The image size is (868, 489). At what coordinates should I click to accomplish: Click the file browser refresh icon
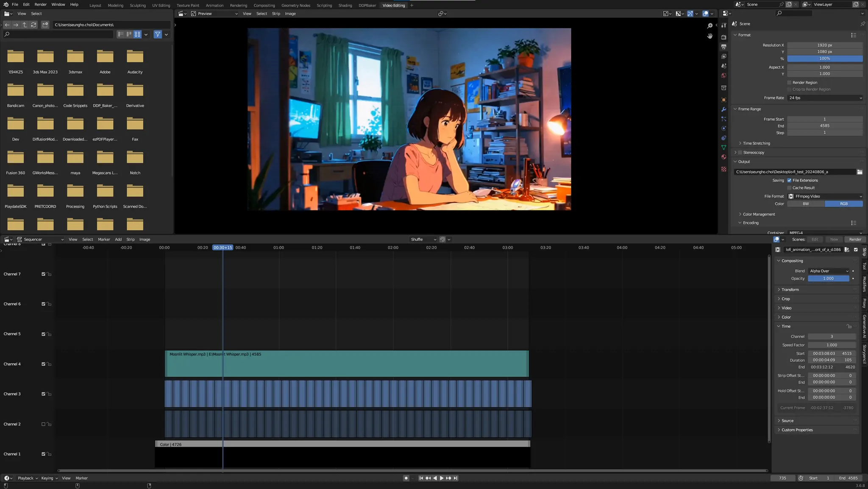(33, 25)
